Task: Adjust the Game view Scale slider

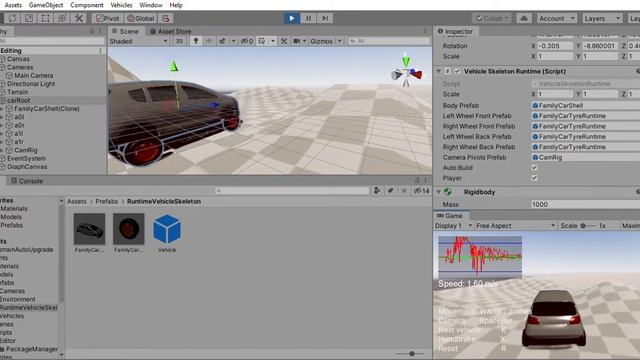Action: [x=589, y=226]
